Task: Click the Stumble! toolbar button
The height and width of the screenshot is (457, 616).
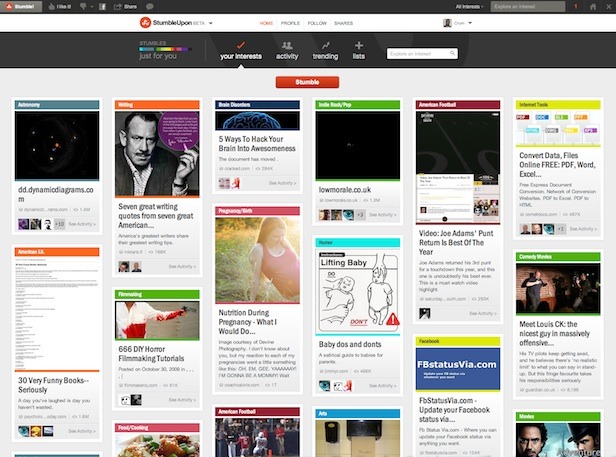Action: (20, 6)
